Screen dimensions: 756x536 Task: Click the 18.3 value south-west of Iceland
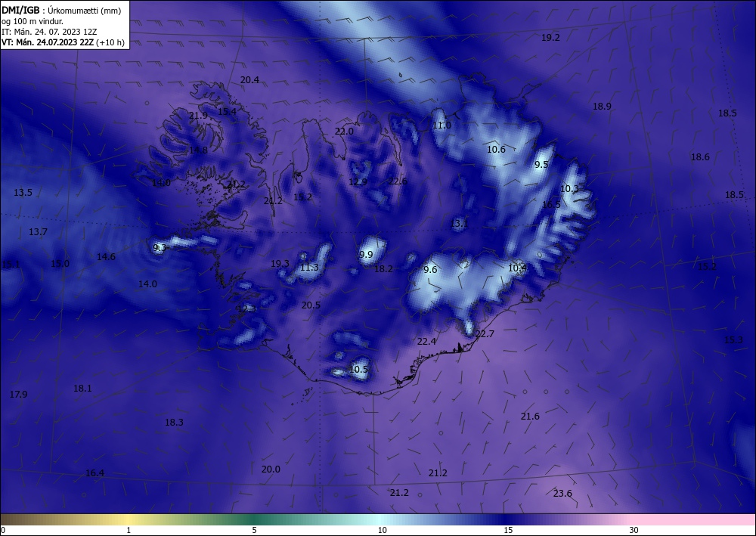174,423
